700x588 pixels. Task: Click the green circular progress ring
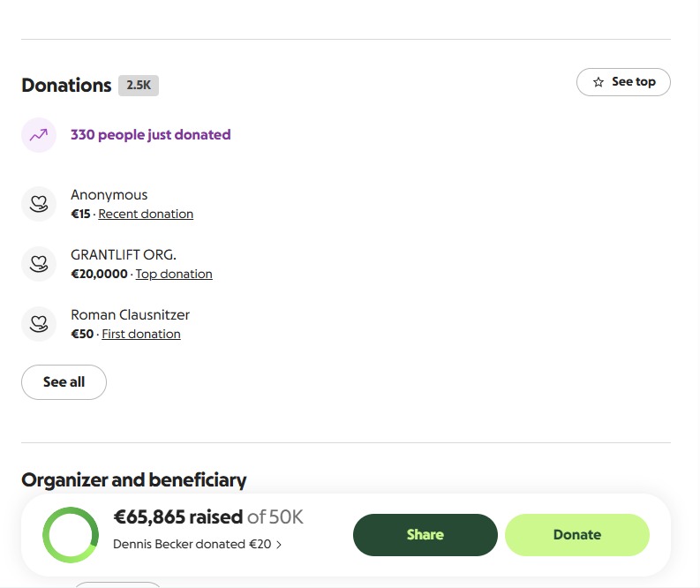71,535
